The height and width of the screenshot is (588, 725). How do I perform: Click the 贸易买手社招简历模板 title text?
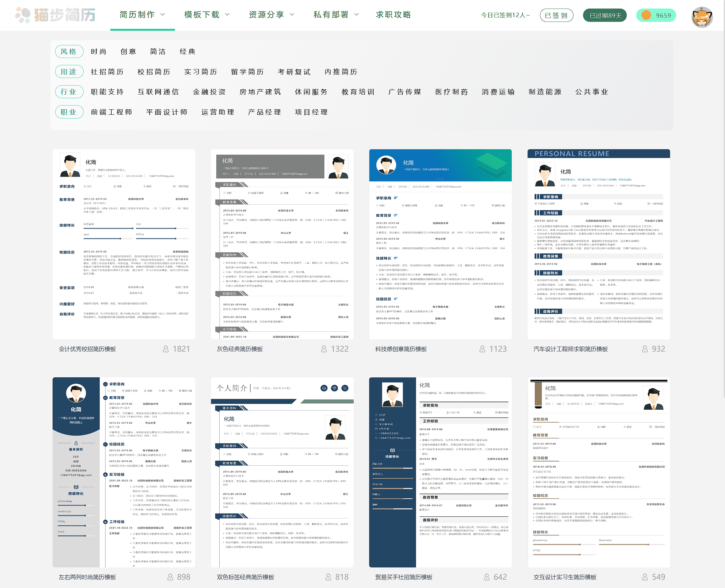coord(403,577)
